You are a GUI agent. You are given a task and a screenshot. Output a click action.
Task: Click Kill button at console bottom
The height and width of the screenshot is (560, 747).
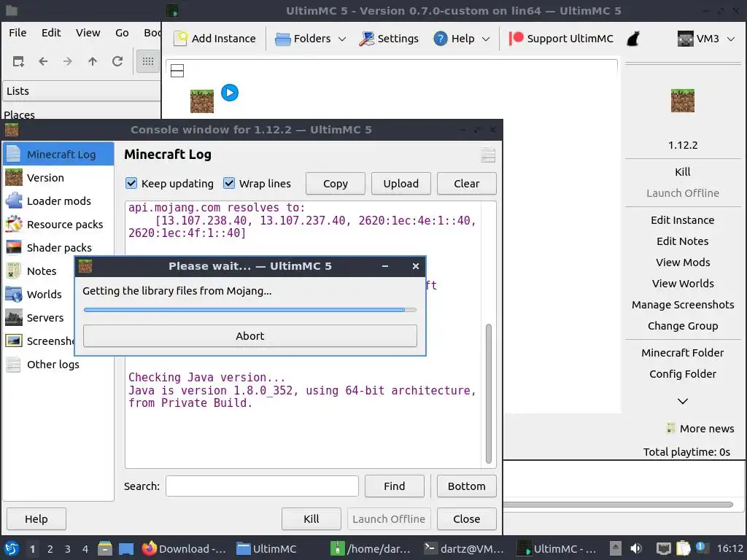click(311, 519)
